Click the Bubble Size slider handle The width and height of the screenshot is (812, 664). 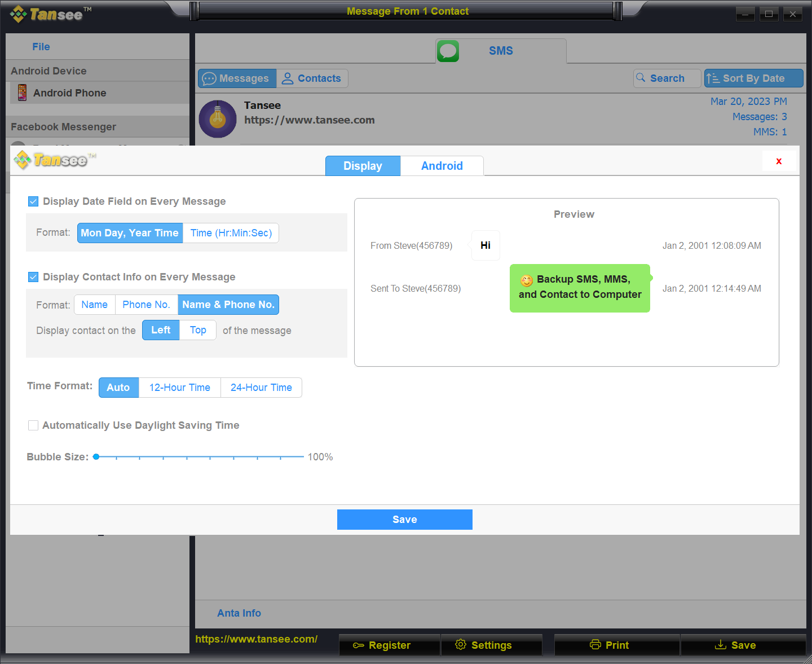(x=96, y=457)
